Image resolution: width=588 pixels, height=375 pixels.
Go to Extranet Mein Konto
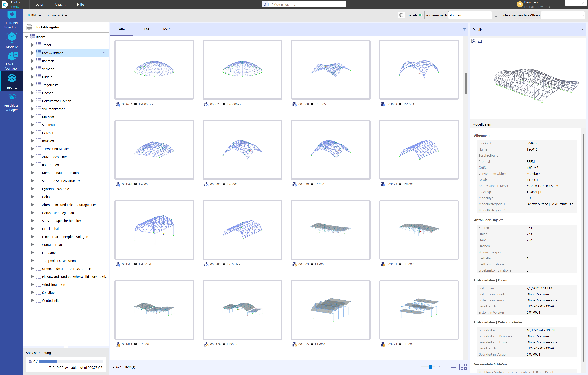pyautogui.click(x=12, y=19)
